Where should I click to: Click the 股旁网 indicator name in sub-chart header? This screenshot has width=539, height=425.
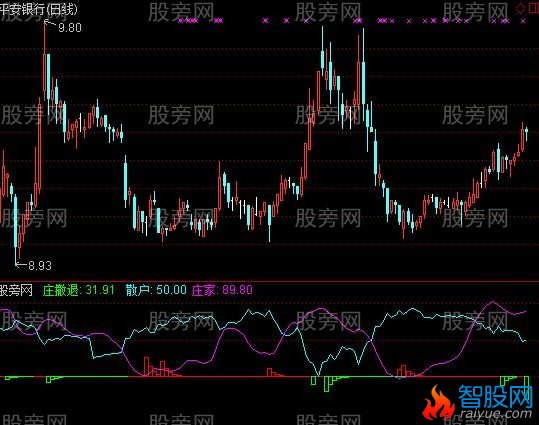pos(16,290)
